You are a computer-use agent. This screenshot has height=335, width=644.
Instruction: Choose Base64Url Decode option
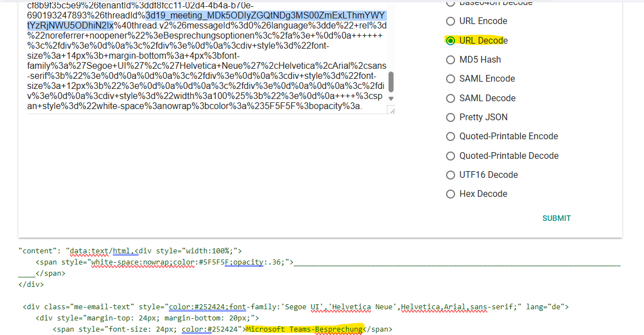450,3
